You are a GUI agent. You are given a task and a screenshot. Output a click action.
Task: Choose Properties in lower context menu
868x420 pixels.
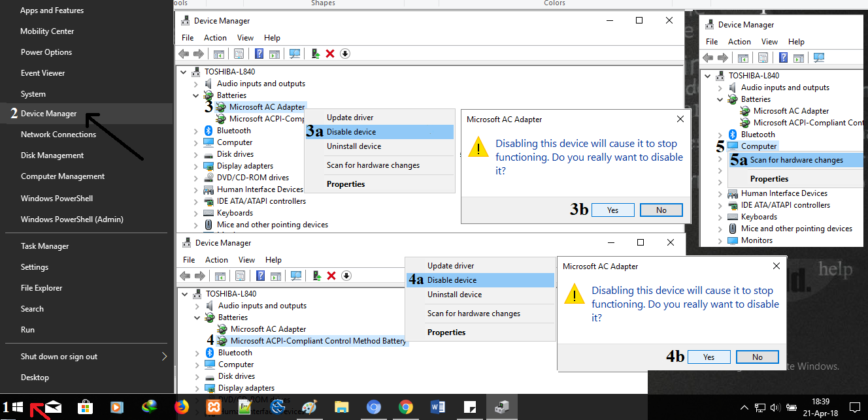[x=480, y=332]
